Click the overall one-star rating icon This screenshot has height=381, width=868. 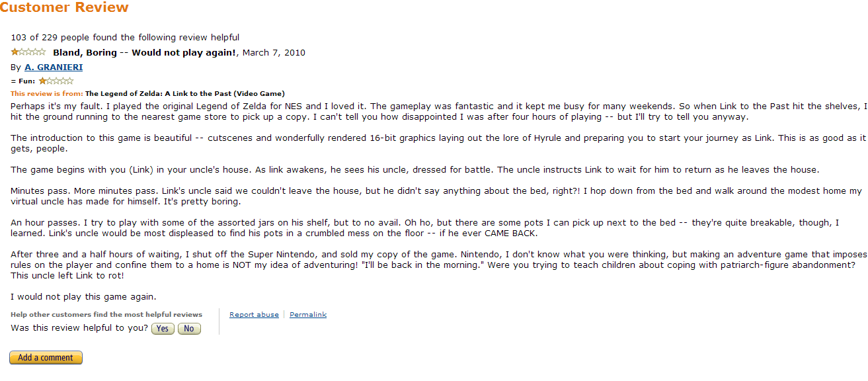tap(28, 52)
